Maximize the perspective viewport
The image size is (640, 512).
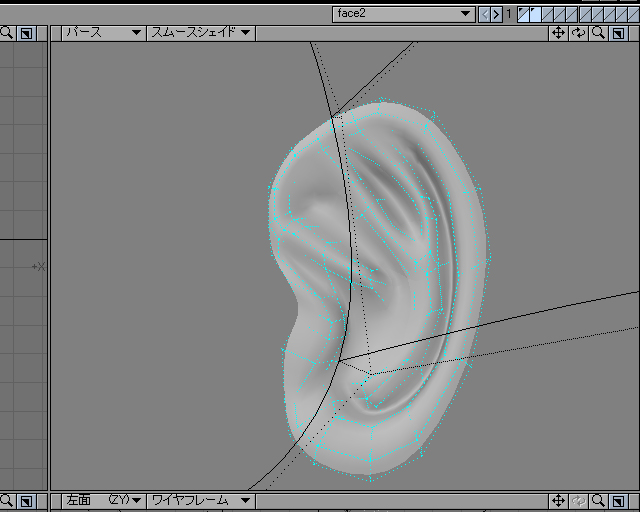click(618, 33)
